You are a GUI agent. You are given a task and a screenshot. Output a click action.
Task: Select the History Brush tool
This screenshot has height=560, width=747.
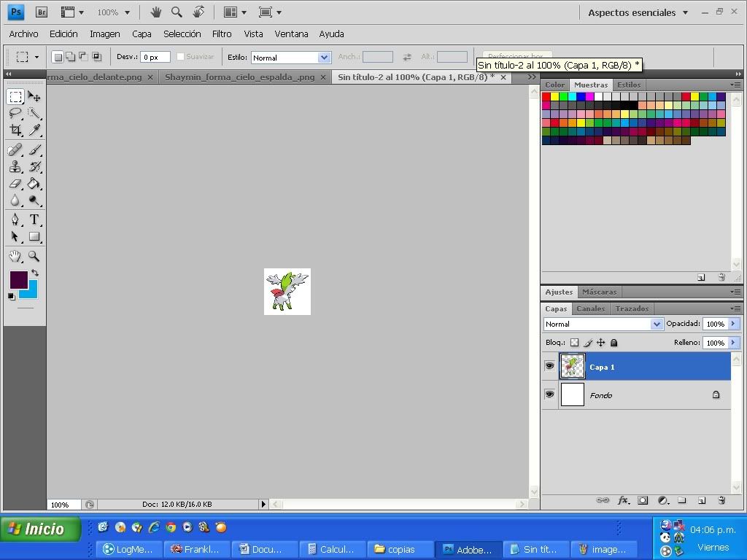(34, 167)
